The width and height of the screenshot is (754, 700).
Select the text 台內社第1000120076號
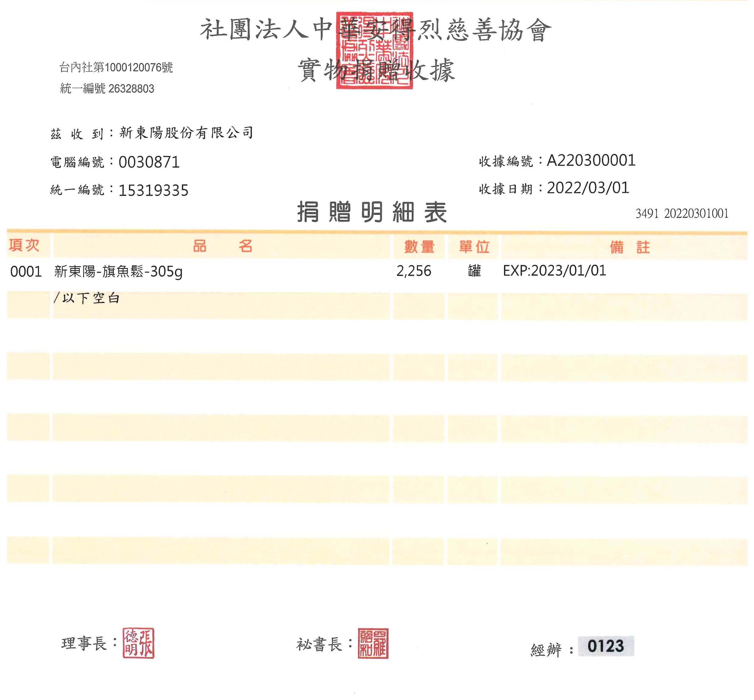coord(116,68)
